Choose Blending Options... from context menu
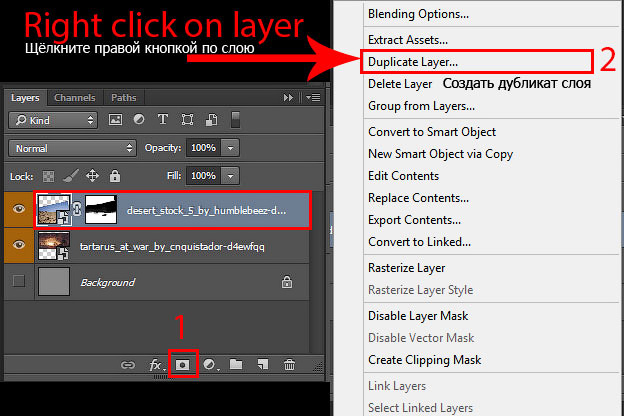The image size is (624, 416). [x=418, y=14]
